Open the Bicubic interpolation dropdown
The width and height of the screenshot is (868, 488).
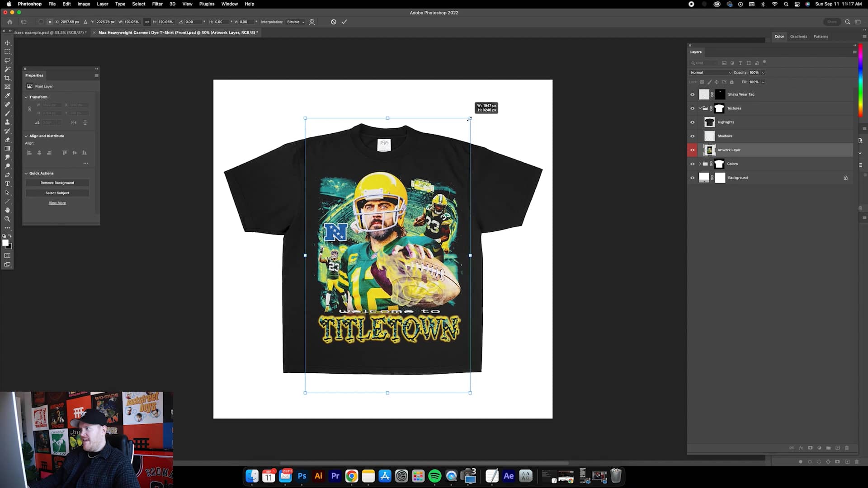point(296,22)
